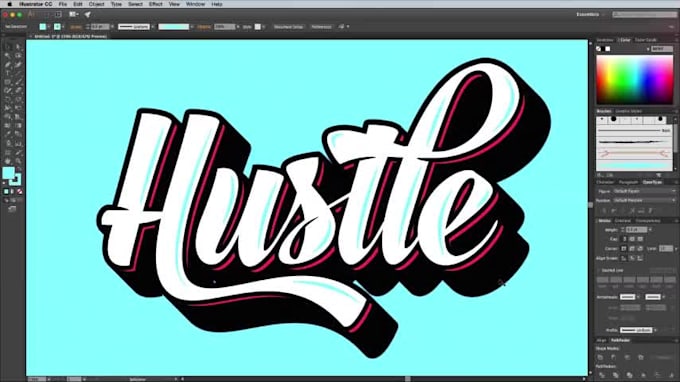Open the Essentials workspace switcher

(590, 14)
